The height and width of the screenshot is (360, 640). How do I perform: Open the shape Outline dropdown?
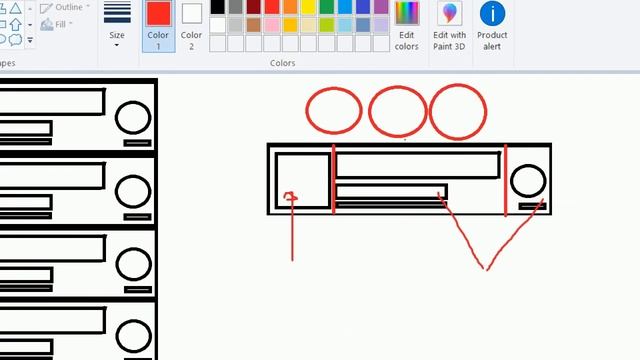pos(65,7)
